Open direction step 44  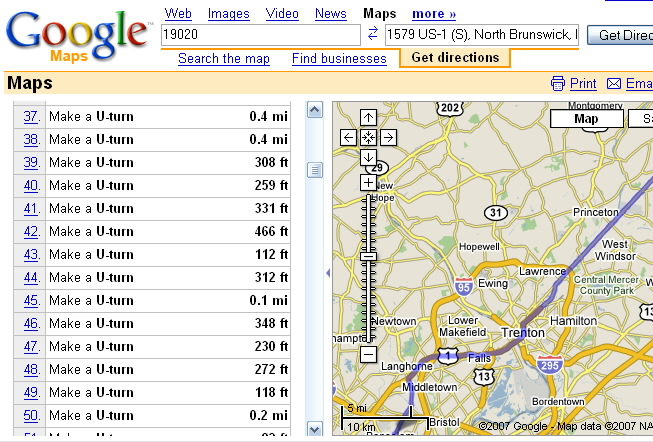click(x=31, y=277)
